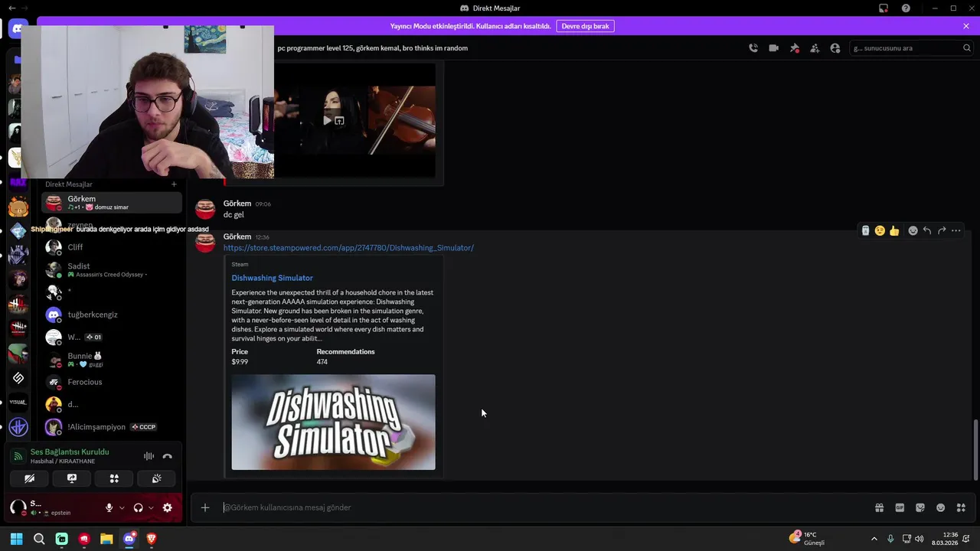Add friends to this DM
This screenshot has height=551, width=980.
tap(815, 48)
